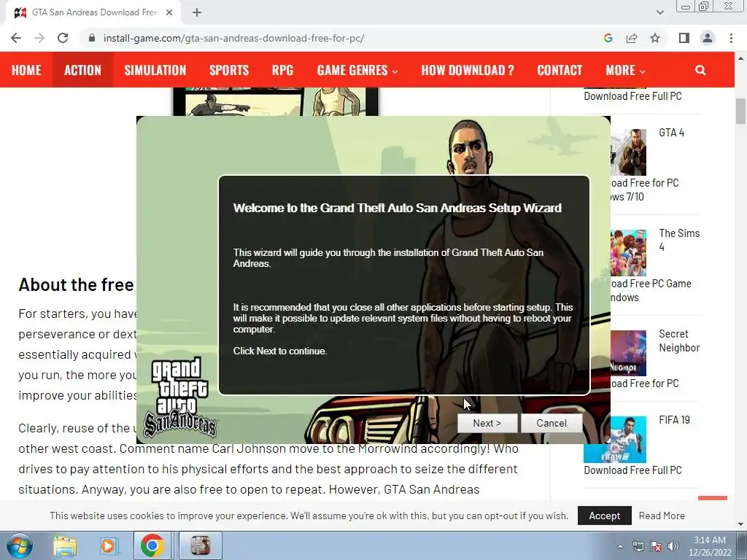The width and height of the screenshot is (747, 560).
Task: Switch to the Chrome taskbar button
Action: tap(152, 545)
